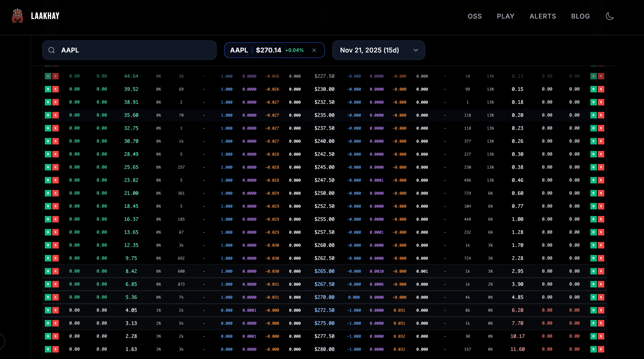Open the Nov 21, 2025 expiration dropdown
This screenshot has width=644, height=359.
(378, 50)
